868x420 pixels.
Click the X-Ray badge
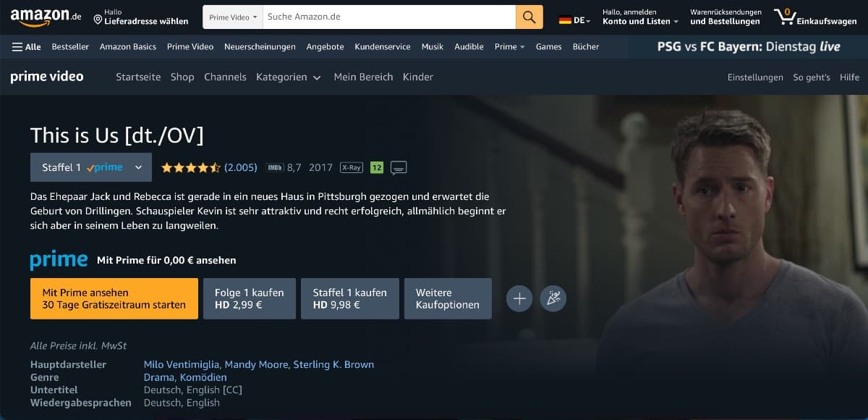tap(351, 167)
